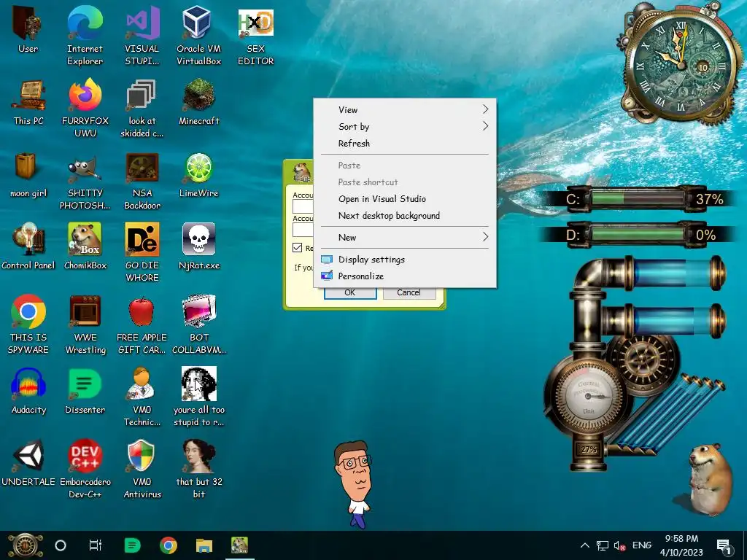Viewport: 747px width, 560px height.
Task: Expand the New submenu
Action: click(404, 237)
